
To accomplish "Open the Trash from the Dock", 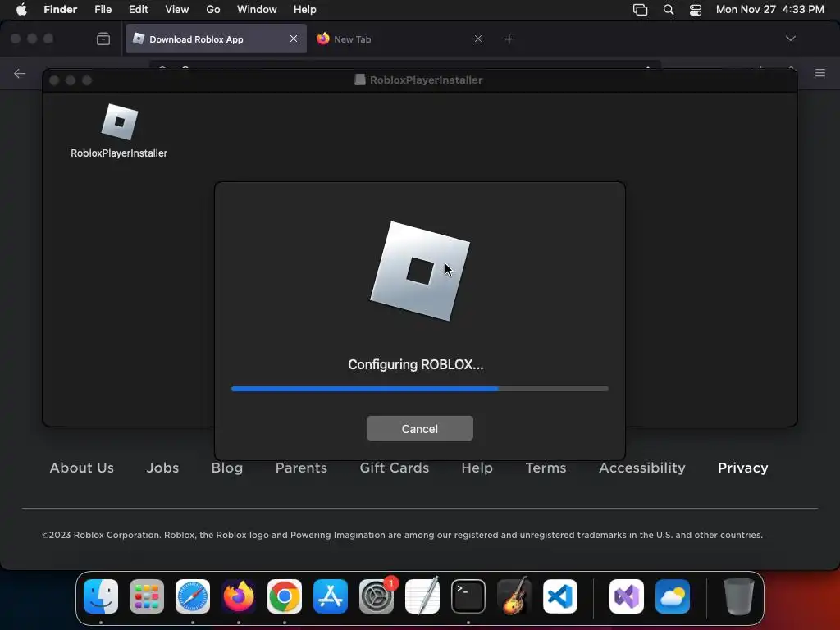I will pos(739,596).
